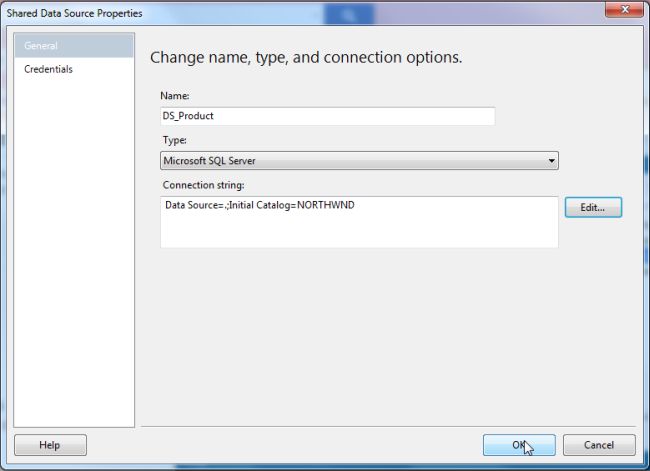650x471 pixels.
Task: Click the "Type:" label
Action: [x=175, y=140]
